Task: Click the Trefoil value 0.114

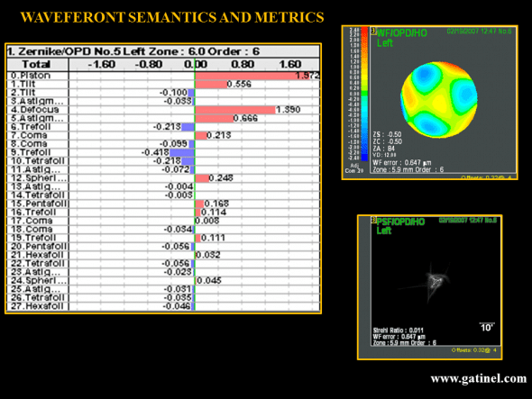Action: tap(214, 213)
